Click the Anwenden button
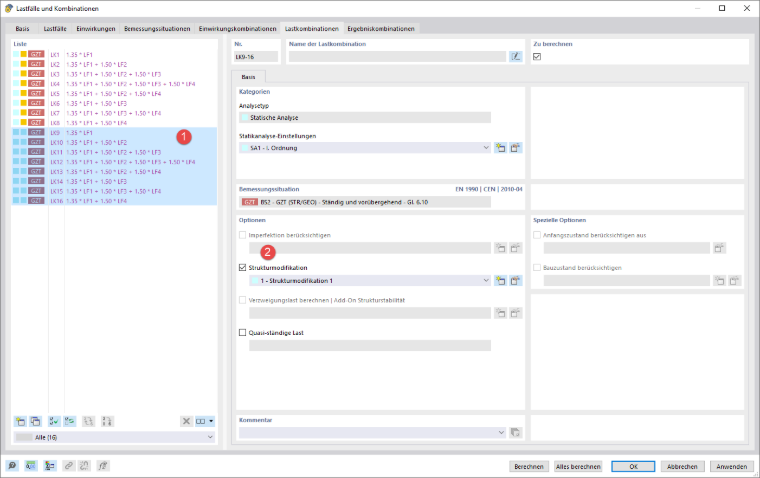760x478 pixels. 731,466
